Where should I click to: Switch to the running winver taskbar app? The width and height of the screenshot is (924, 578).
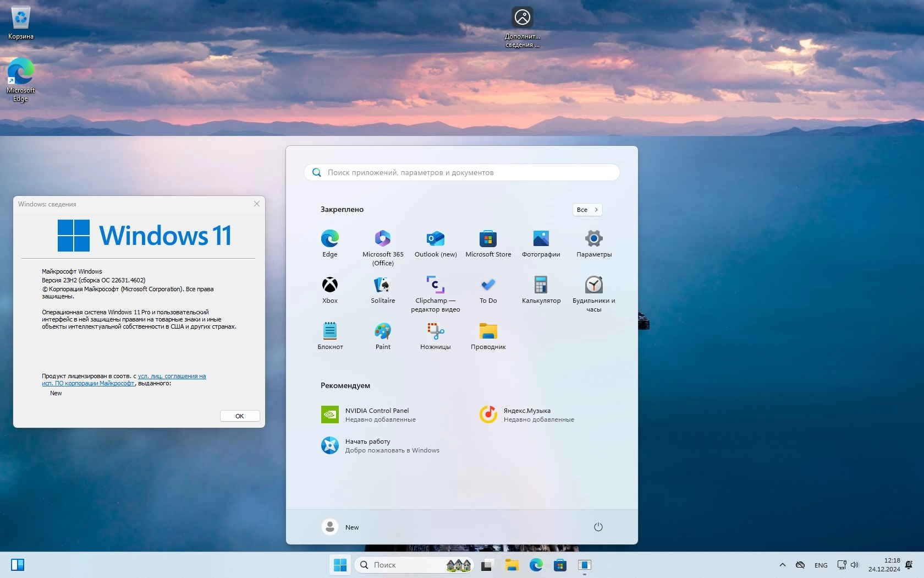(x=585, y=565)
